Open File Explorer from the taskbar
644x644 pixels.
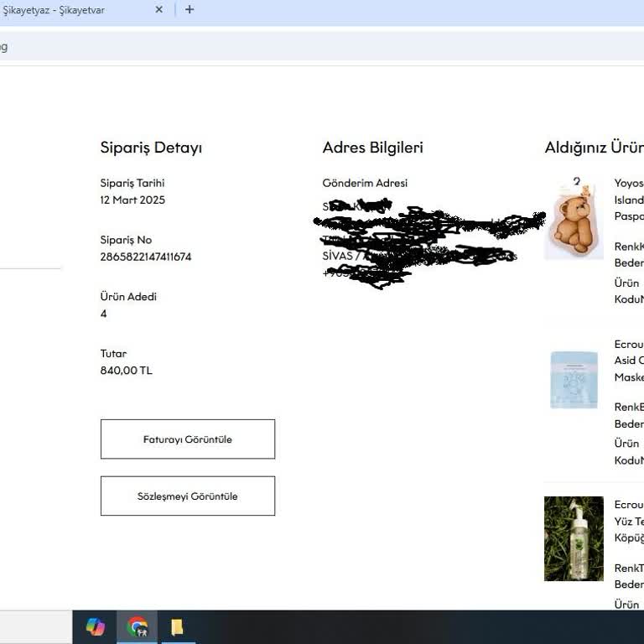coord(177,626)
